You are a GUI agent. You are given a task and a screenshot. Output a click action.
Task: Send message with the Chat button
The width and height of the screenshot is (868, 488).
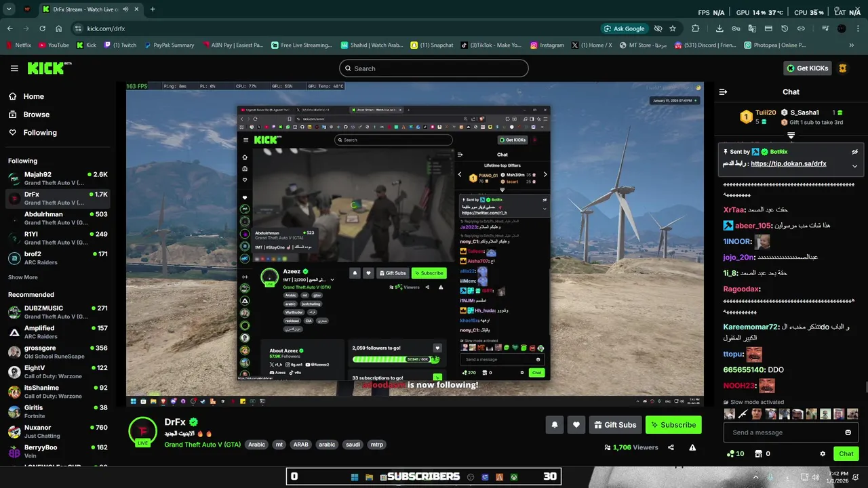pos(846,453)
